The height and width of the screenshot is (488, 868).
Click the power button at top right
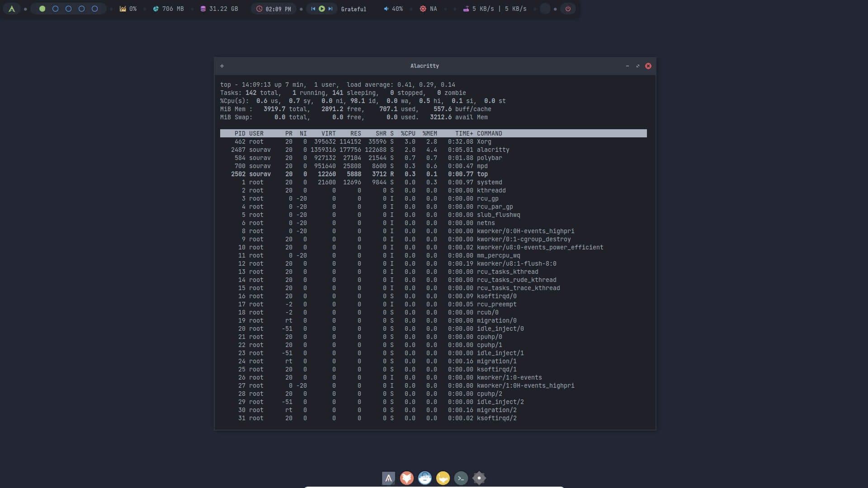coord(568,8)
